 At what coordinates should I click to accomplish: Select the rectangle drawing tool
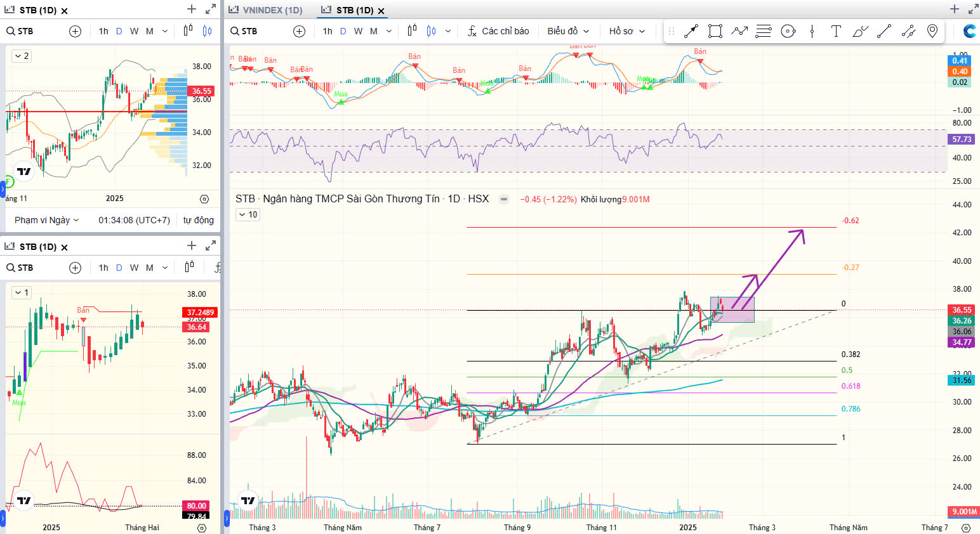(x=715, y=31)
